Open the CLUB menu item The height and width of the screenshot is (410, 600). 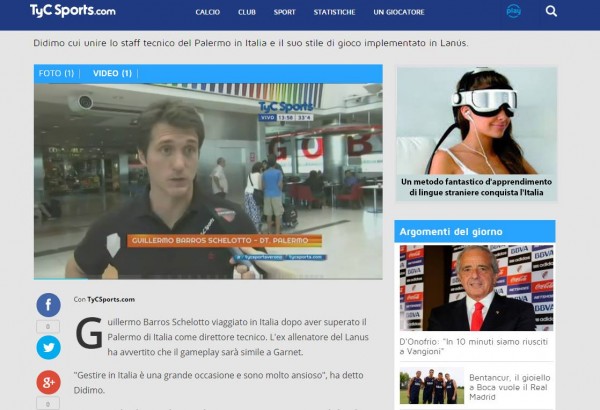[x=247, y=12]
